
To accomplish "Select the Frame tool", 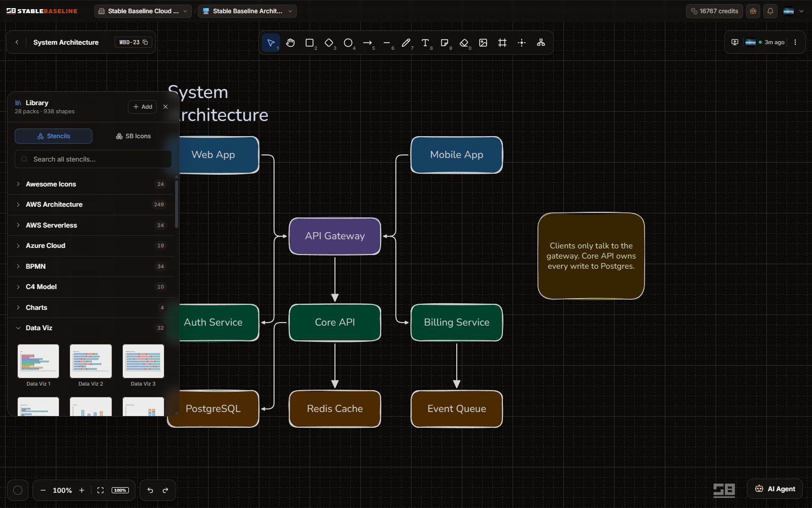I will [x=502, y=43].
